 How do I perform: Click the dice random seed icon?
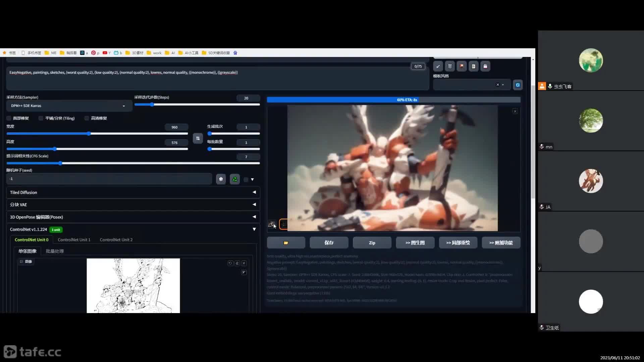[x=221, y=179]
